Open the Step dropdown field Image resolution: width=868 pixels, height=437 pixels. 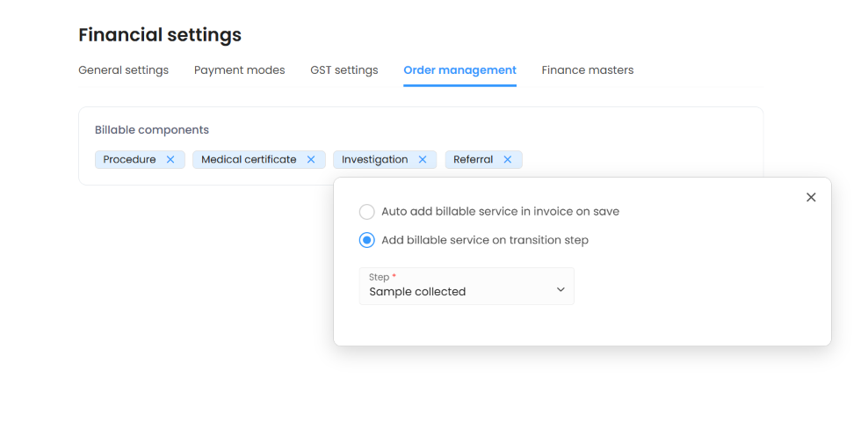pyautogui.click(x=466, y=287)
